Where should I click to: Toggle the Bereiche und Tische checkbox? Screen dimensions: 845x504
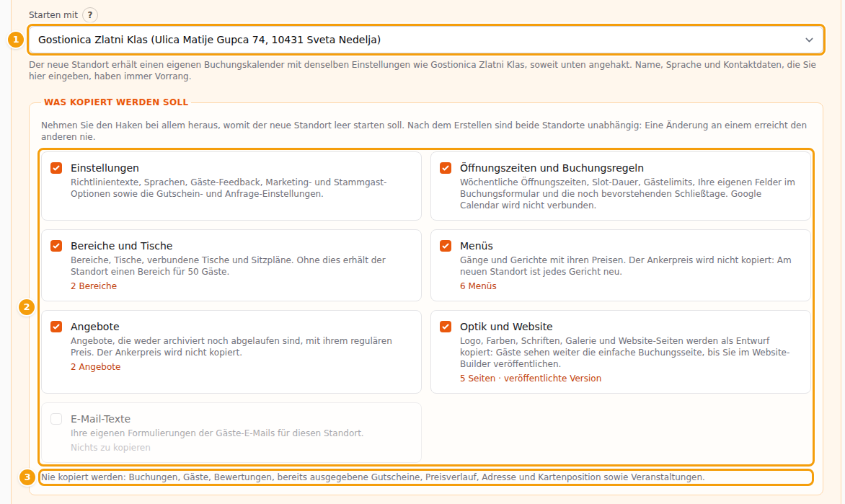coord(56,246)
